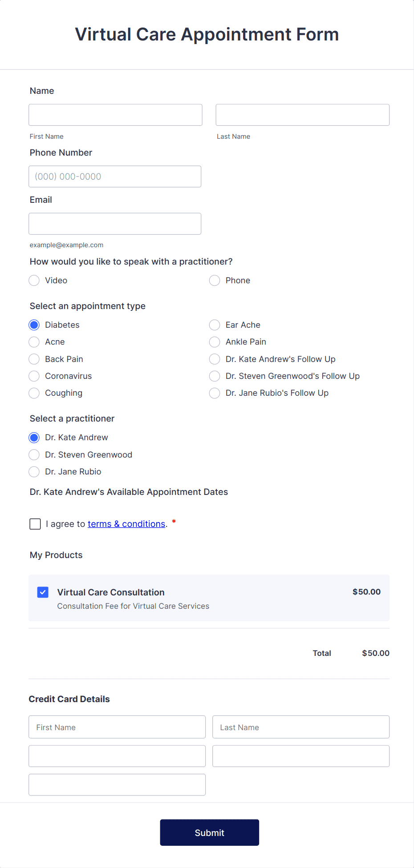Click the Phone Number input field
The image size is (414, 868).
(x=115, y=176)
